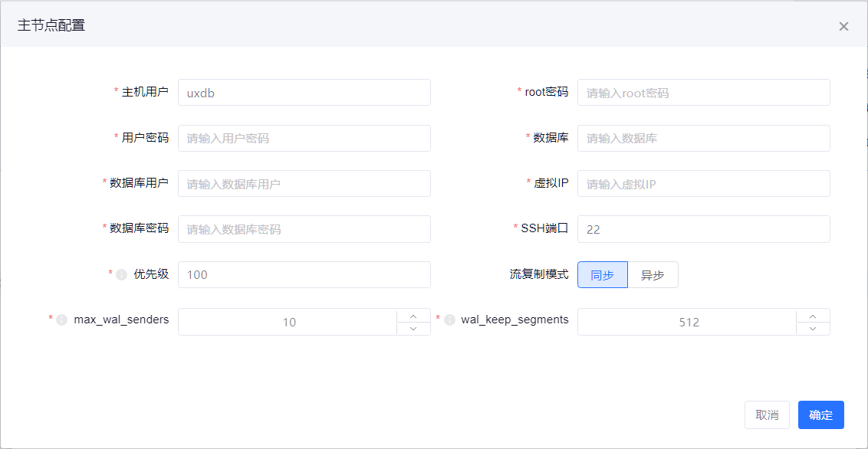Close the 主节点配置 dialog with X
The width and height of the screenshot is (868, 449).
coord(843,26)
